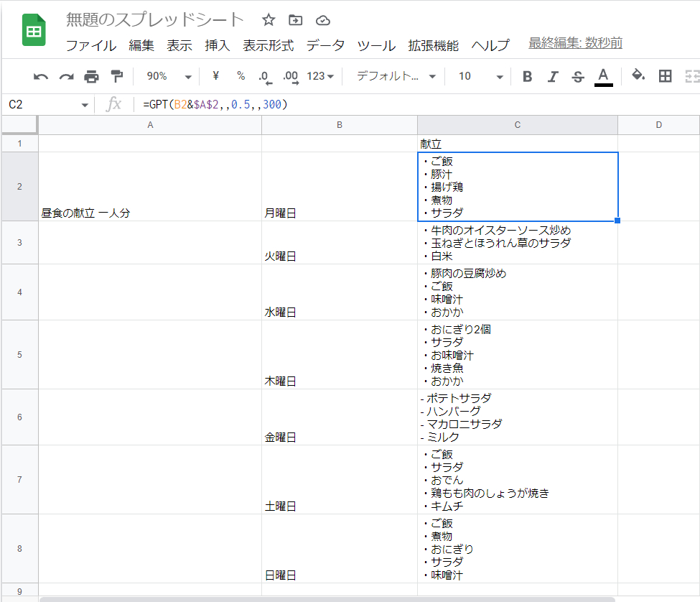Open the font family dropdown
Screen dimensions: 700x602
pos(396,76)
